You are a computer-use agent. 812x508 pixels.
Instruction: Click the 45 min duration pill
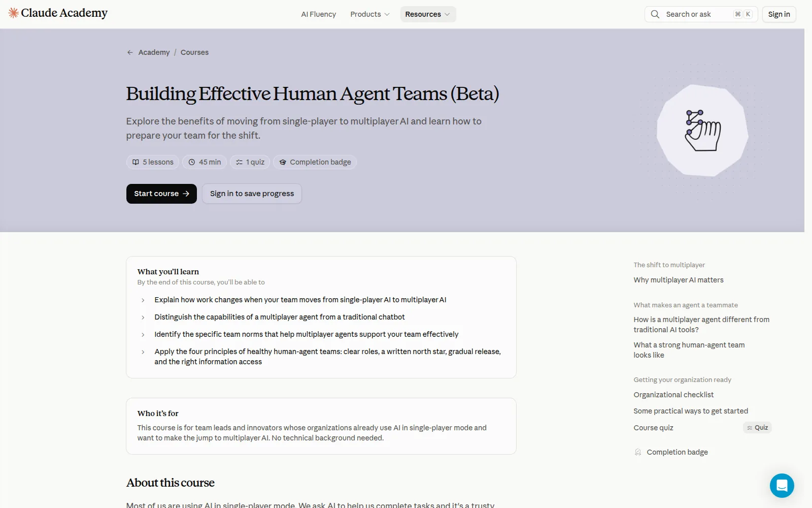(x=205, y=162)
